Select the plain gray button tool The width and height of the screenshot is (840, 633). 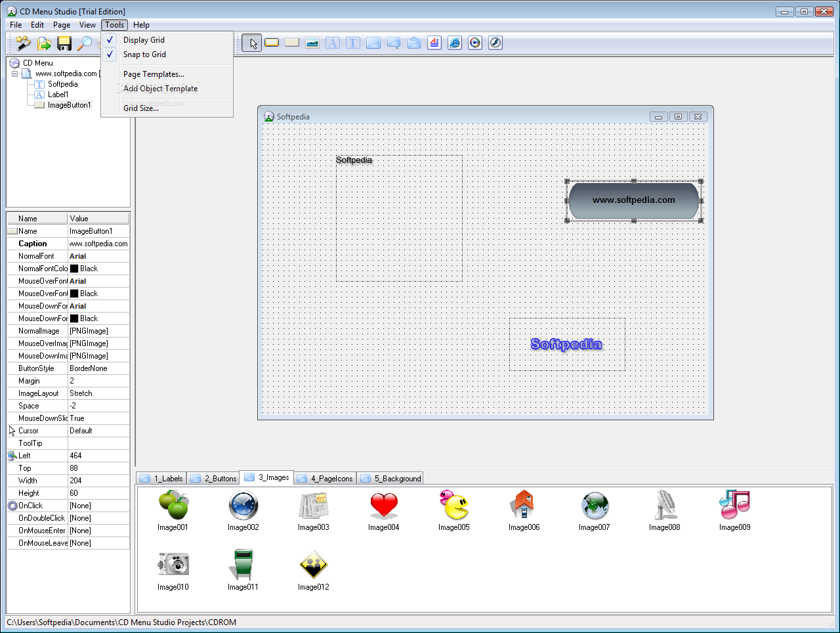[x=292, y=43]
